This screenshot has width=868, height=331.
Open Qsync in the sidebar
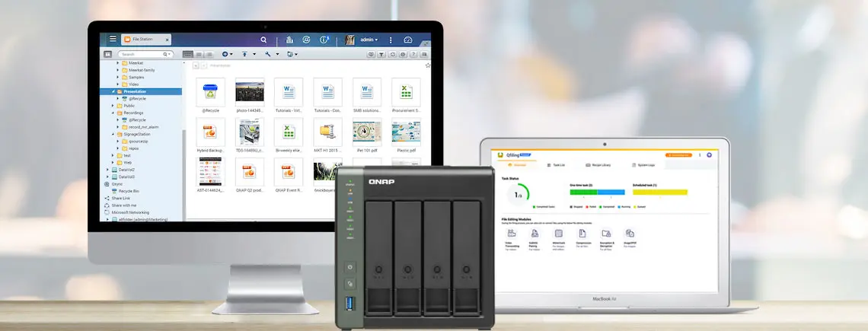pyautogui.click(x=113, y=184)
